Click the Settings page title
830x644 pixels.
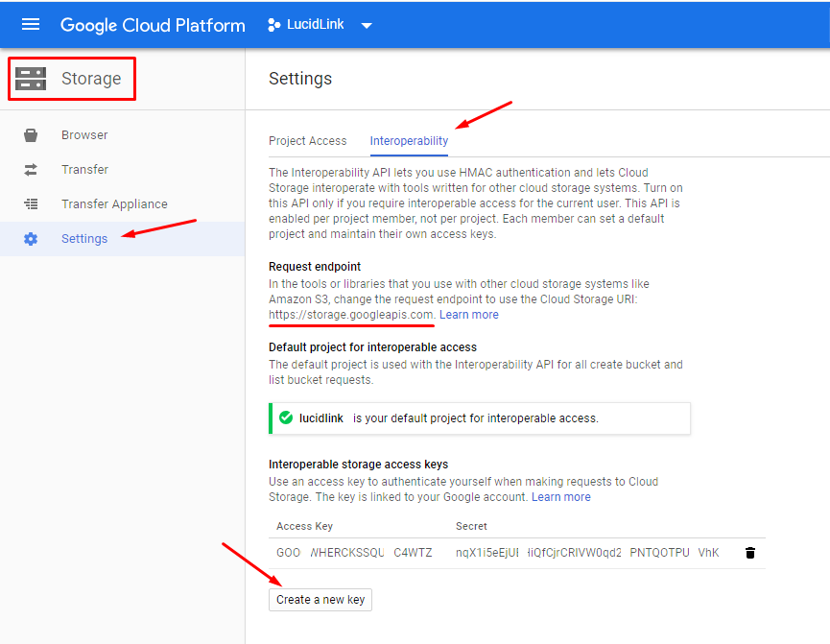pyautogui.click(x=300, y=79)
